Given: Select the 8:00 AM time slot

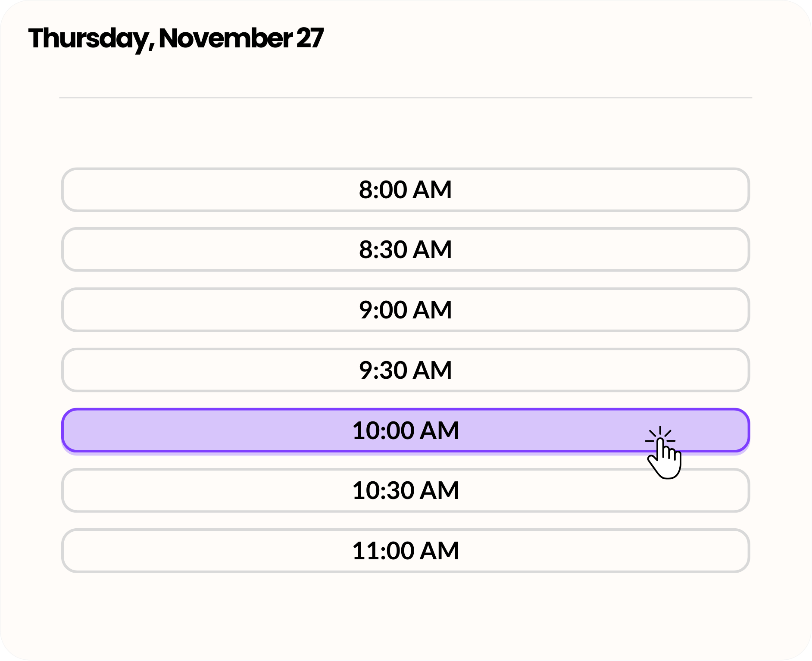Looking at the screenshot, I should pos(406,190).
